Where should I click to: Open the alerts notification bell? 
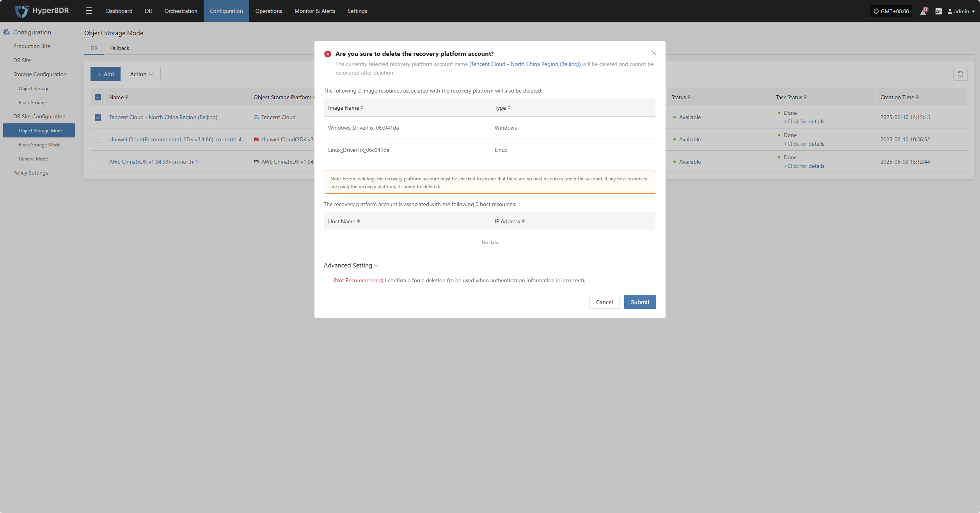[x=923, y=11]
